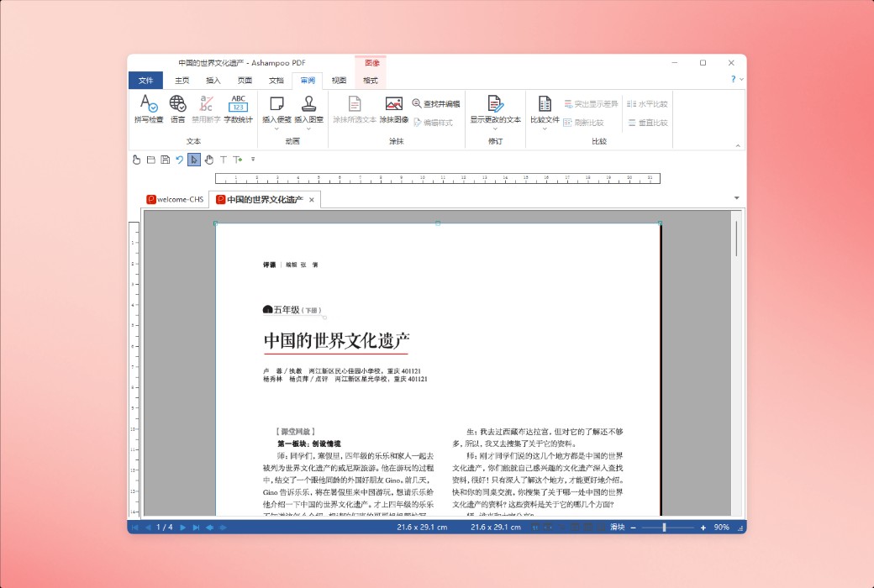Select the 插入图章 stamp tool
874x588 pixels.
(x=308, y=104)
